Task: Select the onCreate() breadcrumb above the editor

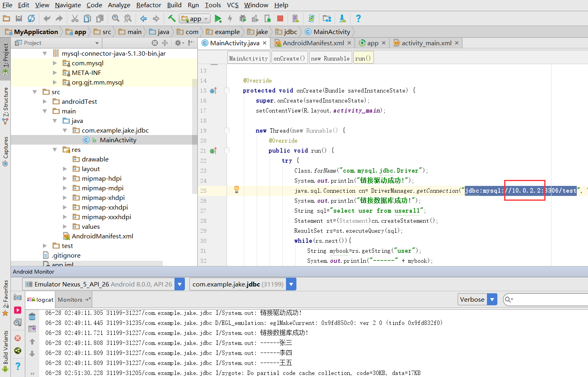Action: [289, 58]
